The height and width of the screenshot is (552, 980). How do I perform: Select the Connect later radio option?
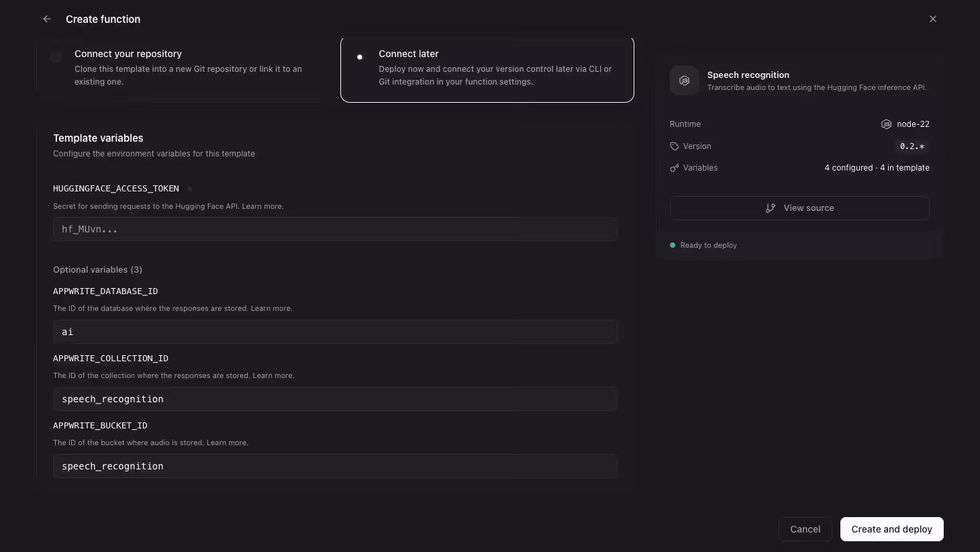click(x=360, y=57)
